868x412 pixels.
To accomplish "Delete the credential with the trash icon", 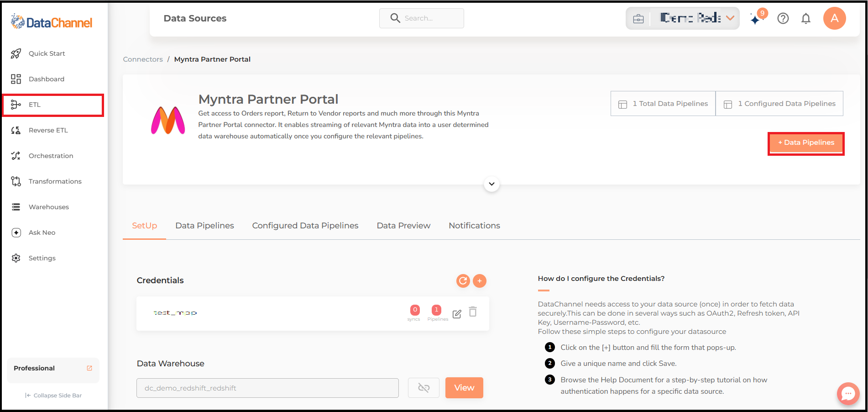I will click(x=473, y=312).
